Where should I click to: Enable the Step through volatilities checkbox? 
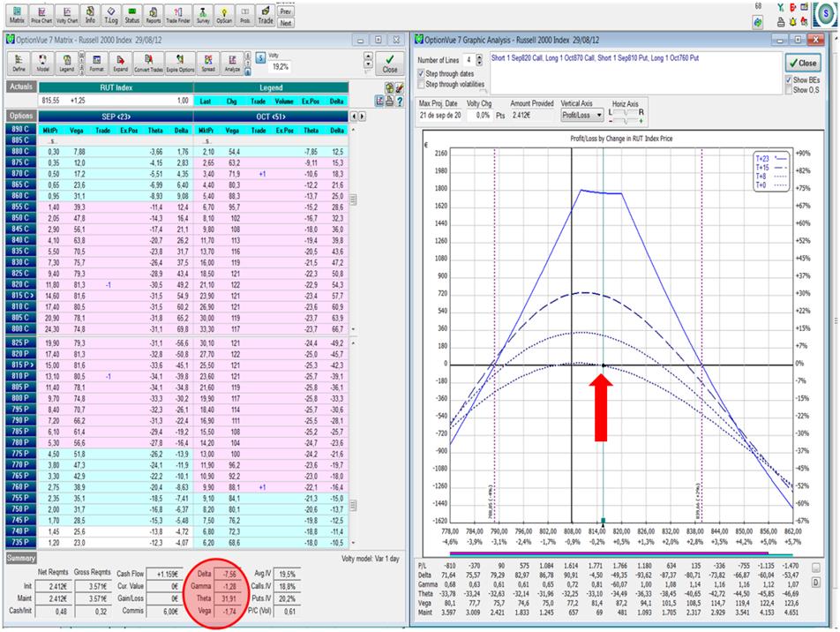pos(420,84)
